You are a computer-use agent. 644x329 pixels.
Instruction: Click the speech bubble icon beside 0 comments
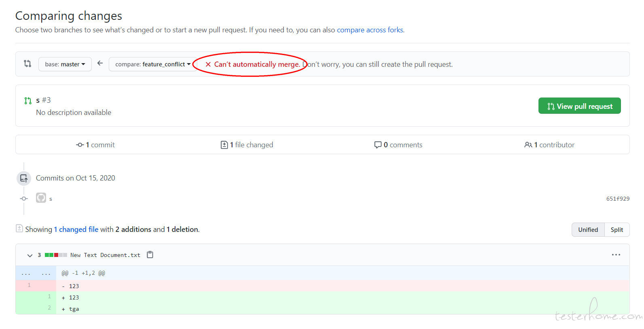[378, 145]
